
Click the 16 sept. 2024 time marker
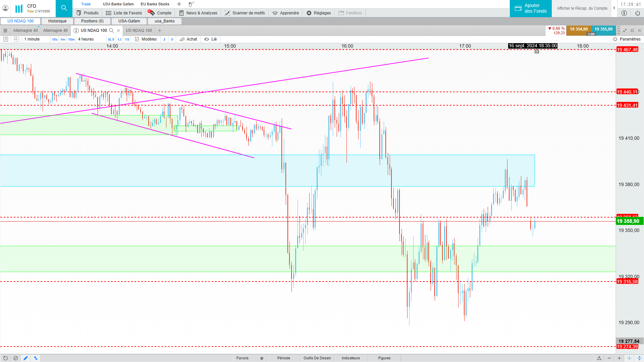(533, 46)
